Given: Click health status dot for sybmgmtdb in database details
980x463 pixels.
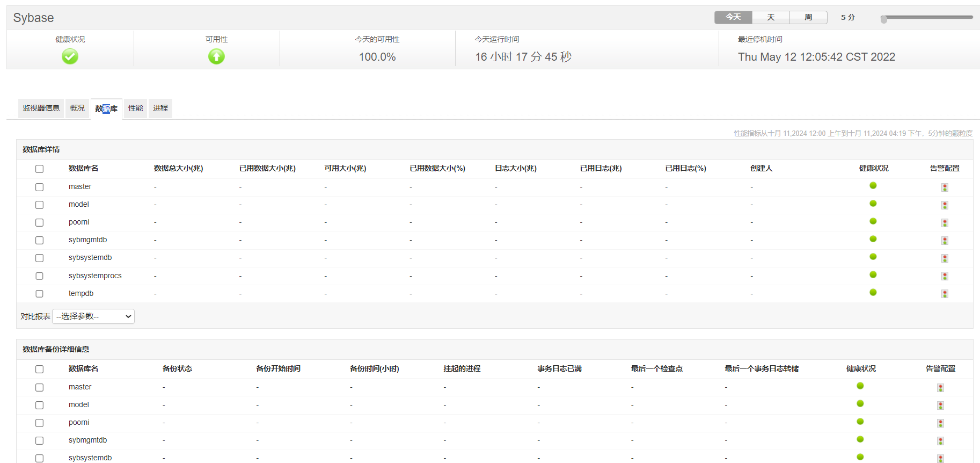Looking at the screenshot, I should 873,238.
